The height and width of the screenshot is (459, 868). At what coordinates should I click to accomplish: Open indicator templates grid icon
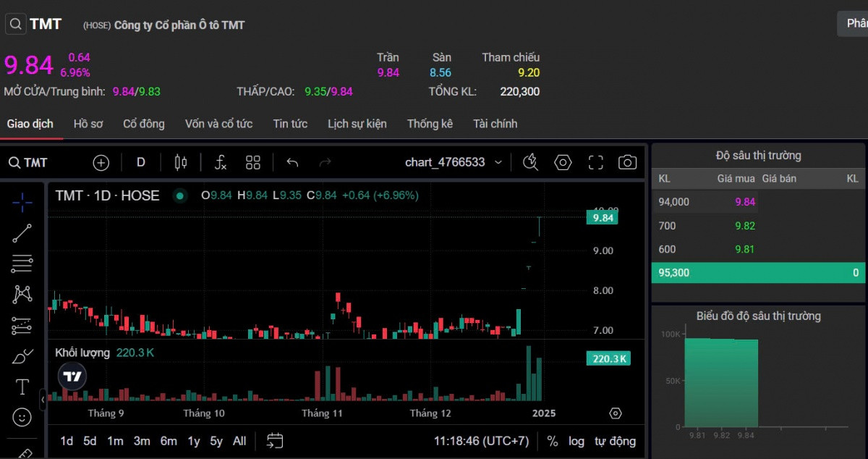click(x=253, y=162)
